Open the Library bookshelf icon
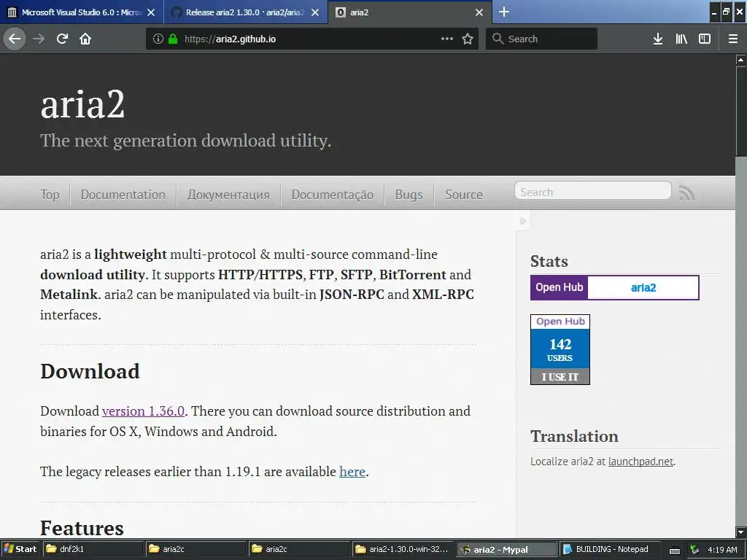The height and width of the screenshot is (560, 747). coord(681,39)
